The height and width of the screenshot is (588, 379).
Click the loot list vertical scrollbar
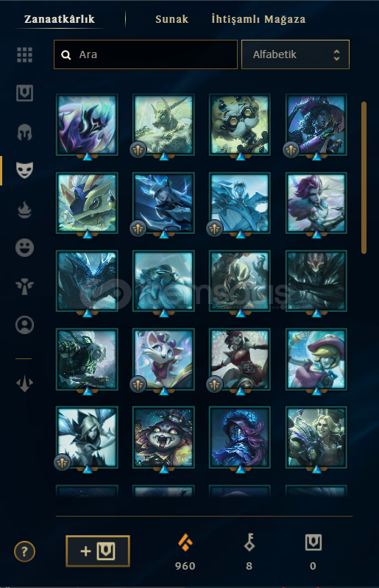[x=364, y=178]
